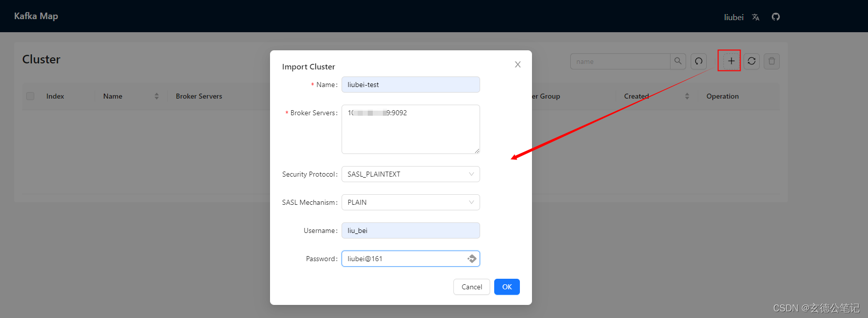868x318 pixels.
Task: Click the trash delete icon
Action: coord(772,61)
